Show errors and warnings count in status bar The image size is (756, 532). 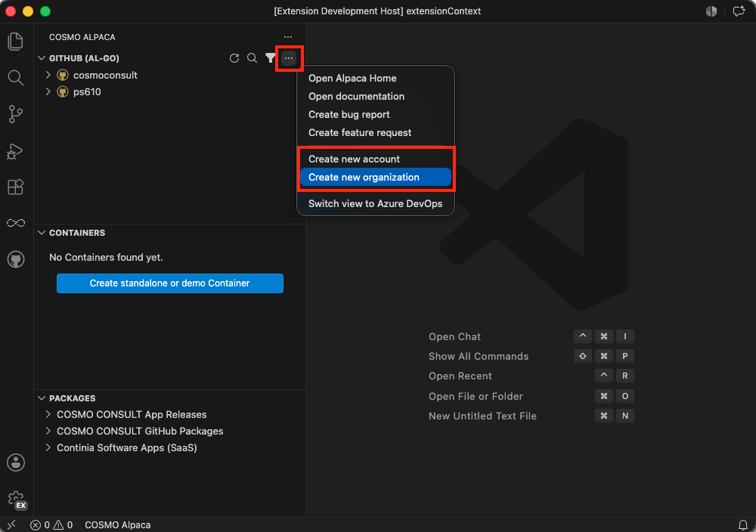click(51, 524)
